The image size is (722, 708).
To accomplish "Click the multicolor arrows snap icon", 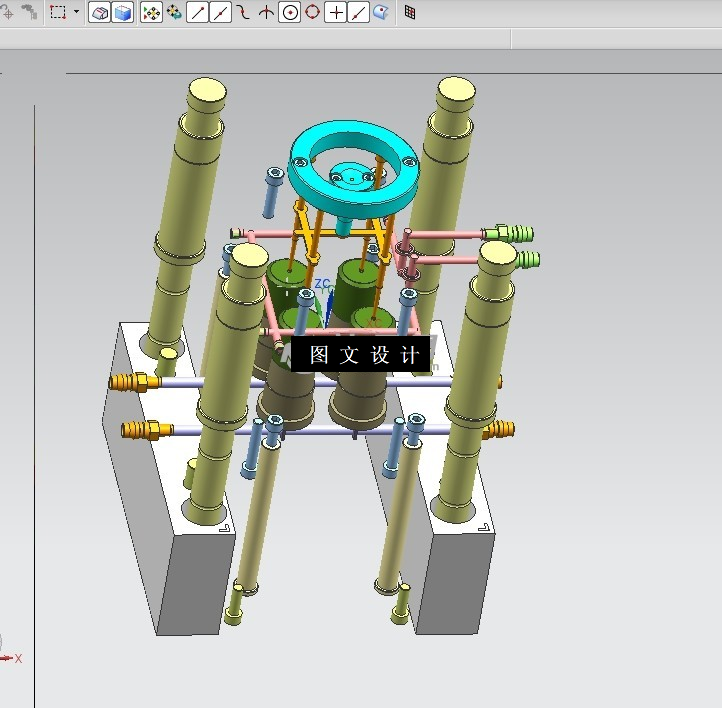I will click(x=173, y=13).
